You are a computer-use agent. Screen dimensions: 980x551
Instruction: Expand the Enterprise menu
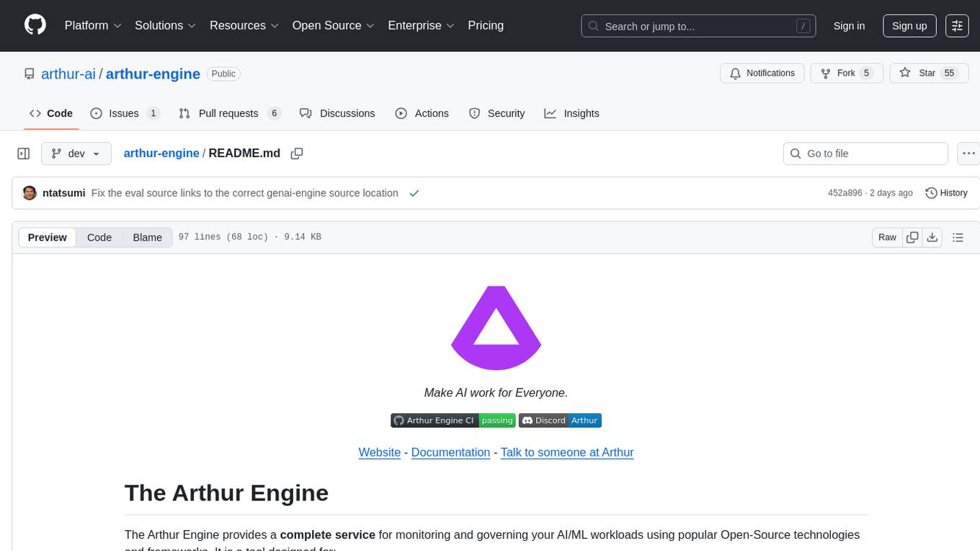pos(421,25)
